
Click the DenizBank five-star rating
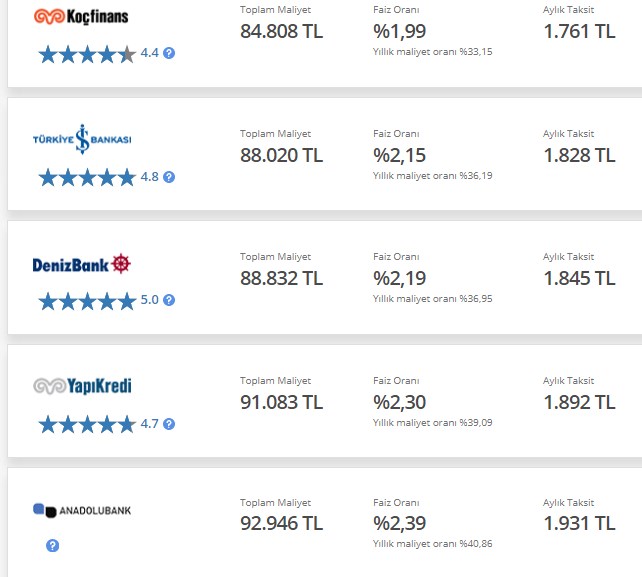[87, 301]
